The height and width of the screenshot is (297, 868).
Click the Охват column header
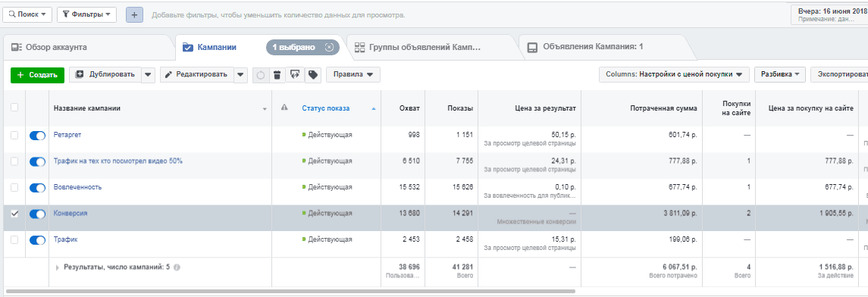click(409, 108)
